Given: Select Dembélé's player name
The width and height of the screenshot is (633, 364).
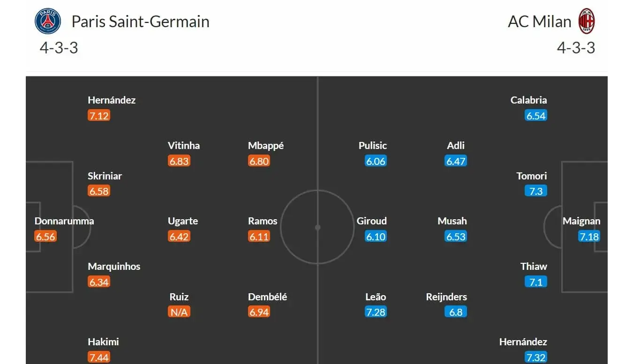Looking at the screenshot, I should 267,297.
